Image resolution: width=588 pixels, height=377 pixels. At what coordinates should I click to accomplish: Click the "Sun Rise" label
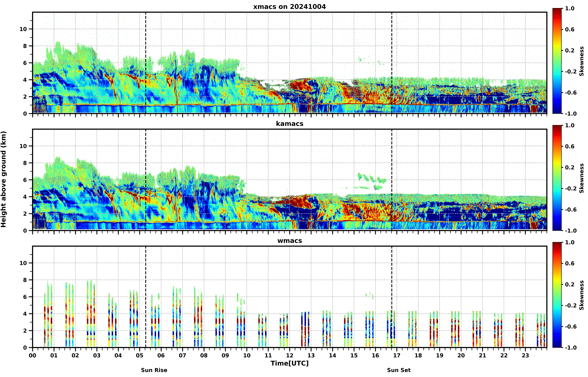click(154, 370)
